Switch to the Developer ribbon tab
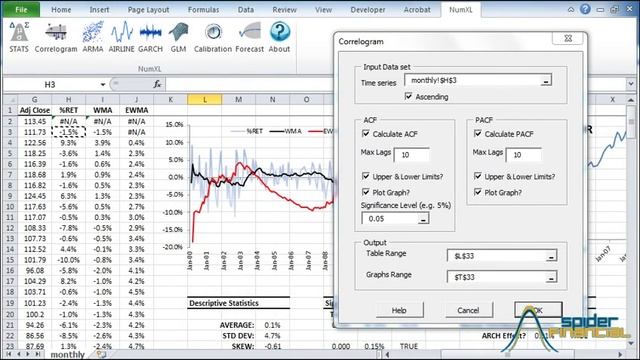This screenshot has width=640, height=360. [368, 9]
